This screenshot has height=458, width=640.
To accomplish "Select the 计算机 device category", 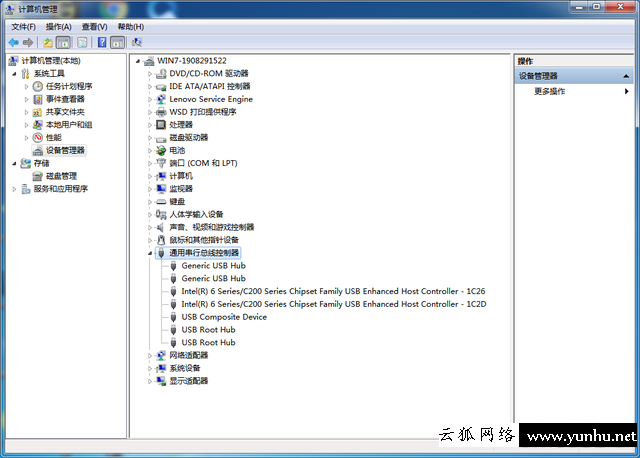I will pos(181,176).
